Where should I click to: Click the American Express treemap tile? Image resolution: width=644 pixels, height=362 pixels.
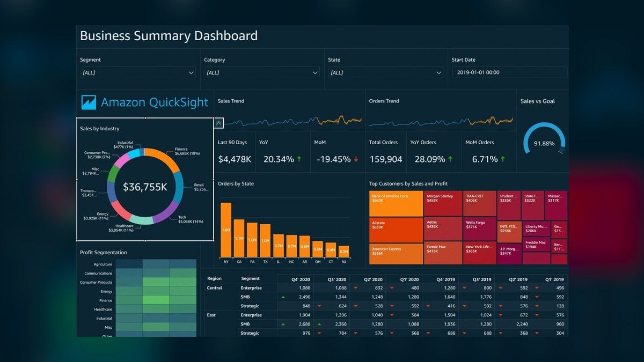[397, 254]
